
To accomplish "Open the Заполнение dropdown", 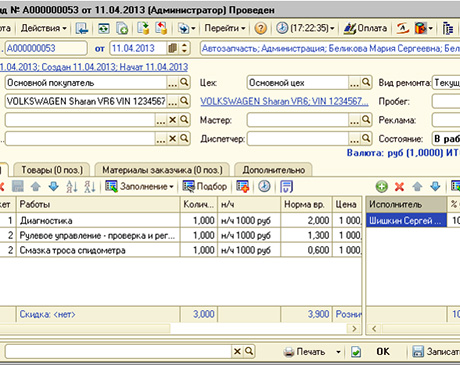I will click(x=140, y=187).
